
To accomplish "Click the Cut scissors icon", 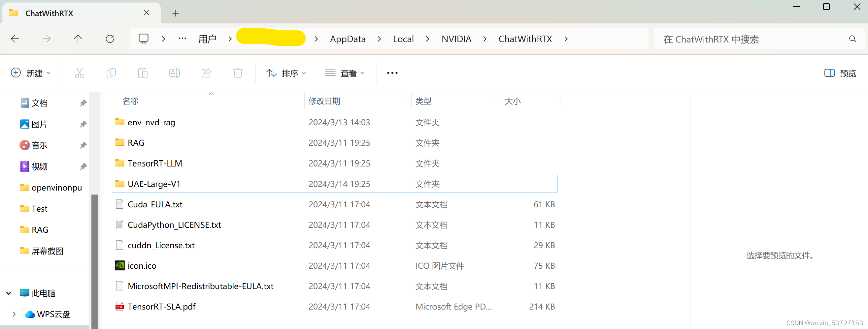I will point(80,73).
